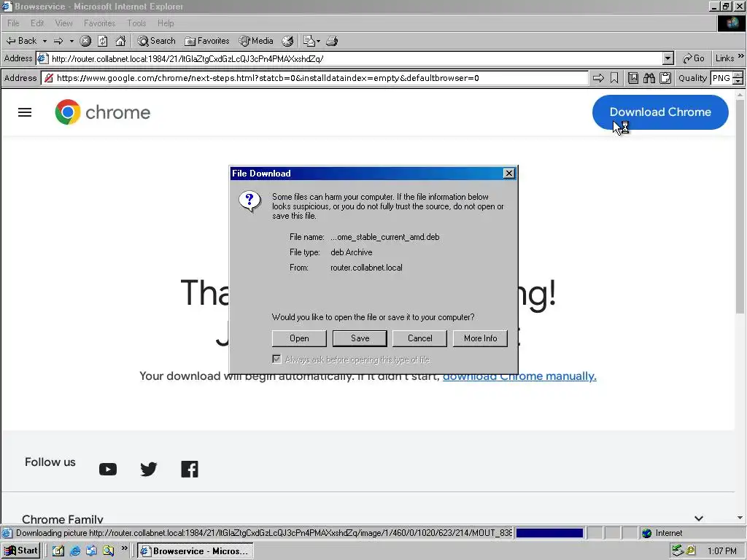Click the download Chrome manually link
Image resolution: width=747 pixels, height=560 pixels.
pos(519,376)
